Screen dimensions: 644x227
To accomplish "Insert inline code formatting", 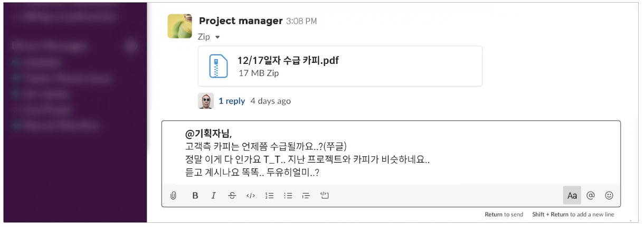I will click(x=251, y=195).
